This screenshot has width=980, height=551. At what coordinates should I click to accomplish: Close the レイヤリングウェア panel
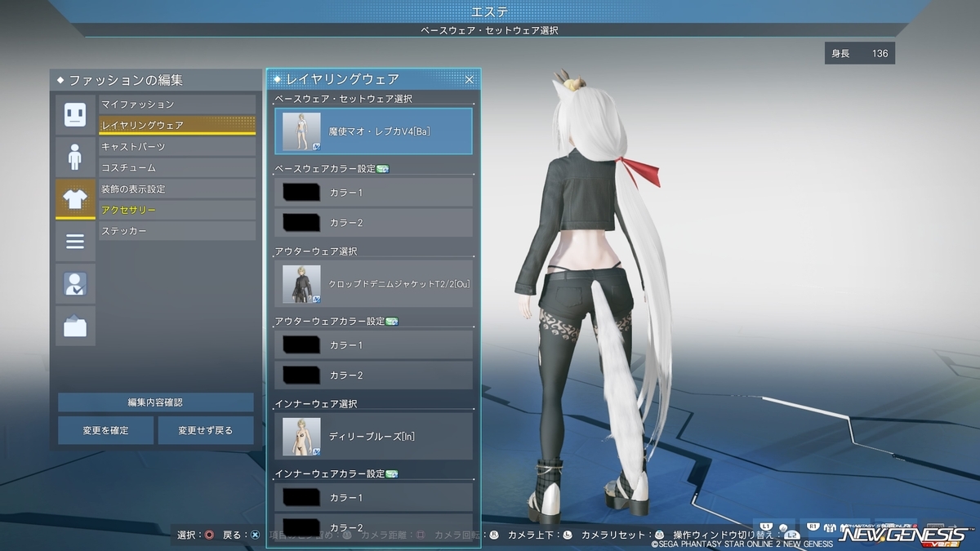pyautogui.click(x=470, y=79)
